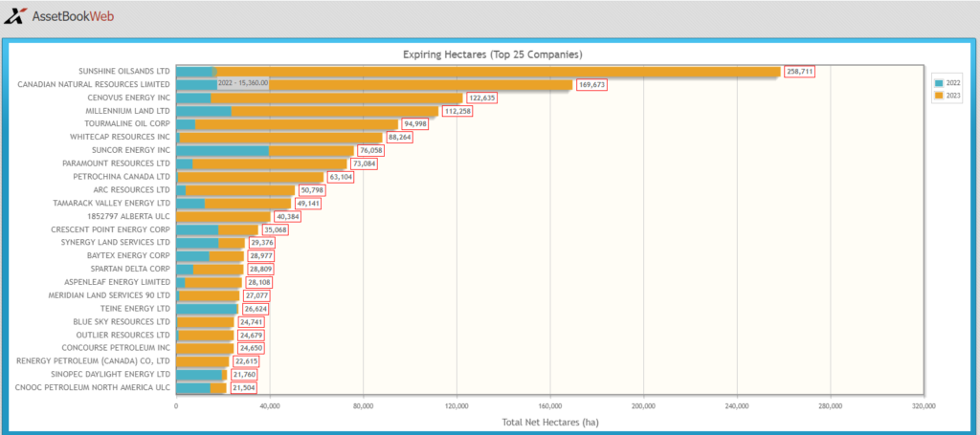Select the PARAMOUNT RESOURCES LTD label
The image size is (980, 435).
[116, 163]
